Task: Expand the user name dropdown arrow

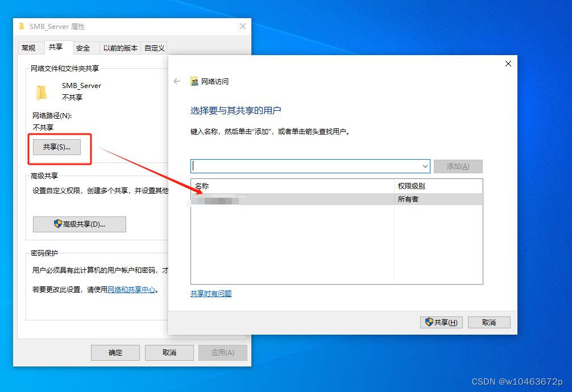Action: tap(425, 166)
